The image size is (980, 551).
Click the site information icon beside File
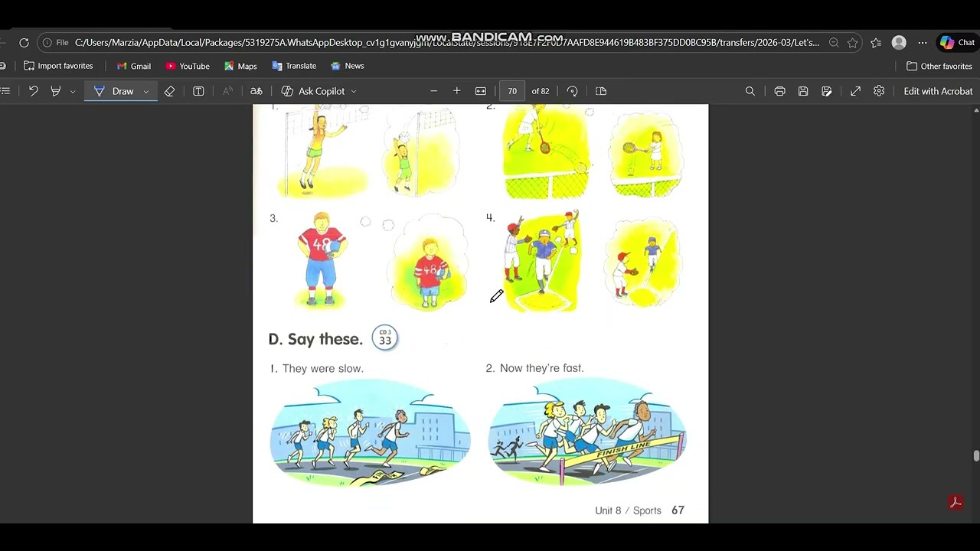pos(47,43)
